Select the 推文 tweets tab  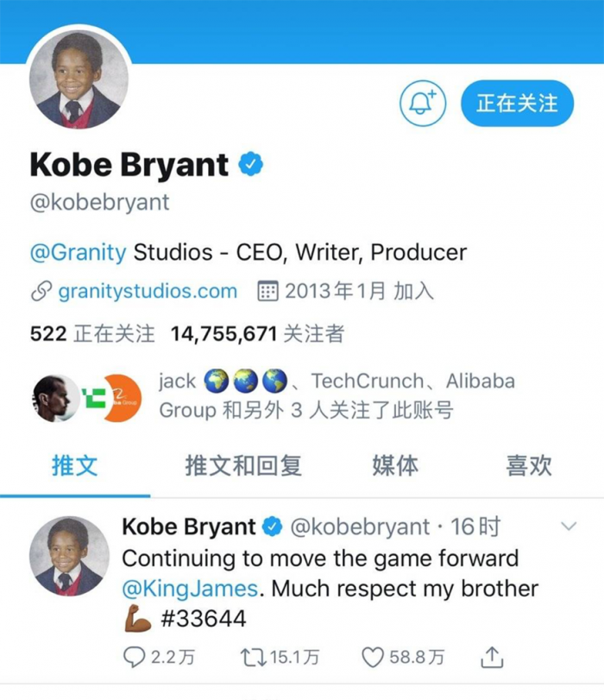pos(75,466)
